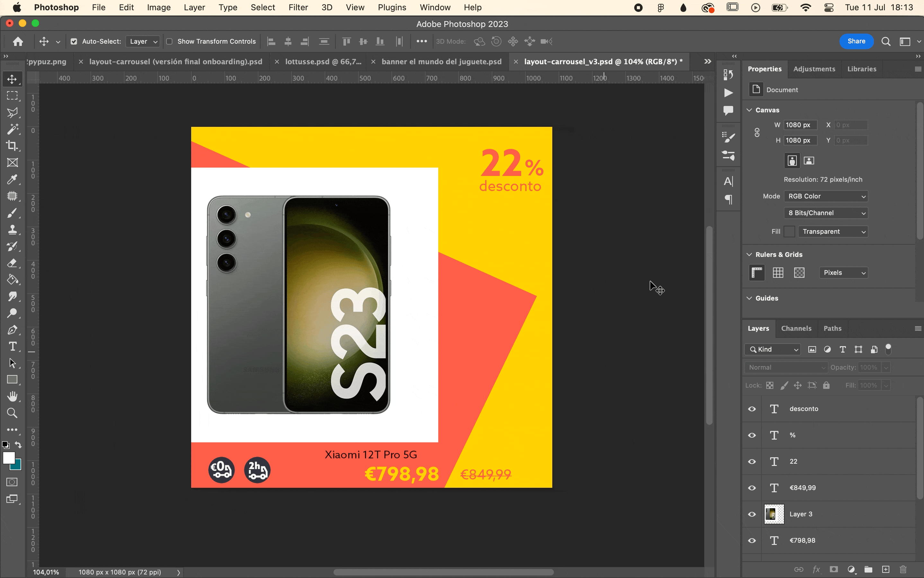Hide the 22 text layer
924x578 pixels.
pos(752,461)
